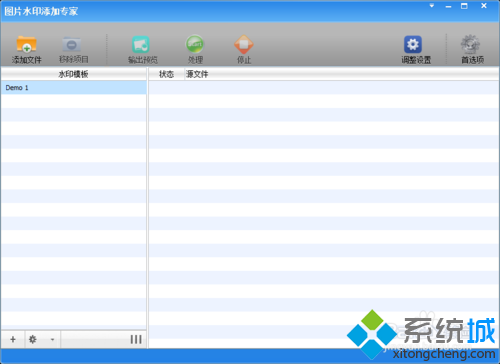Click the 状态 column header
Viewport: 500px width, 364px height.
click(x=166, y=74)
